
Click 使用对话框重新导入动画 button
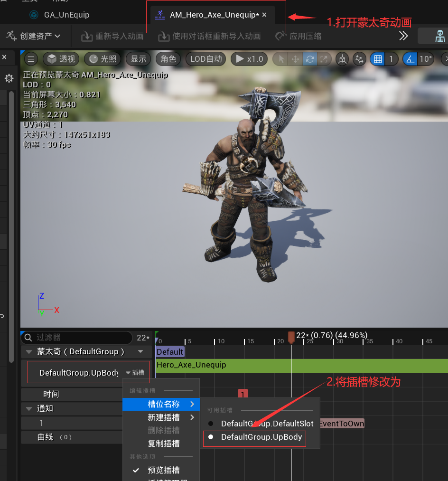[209, 36]
